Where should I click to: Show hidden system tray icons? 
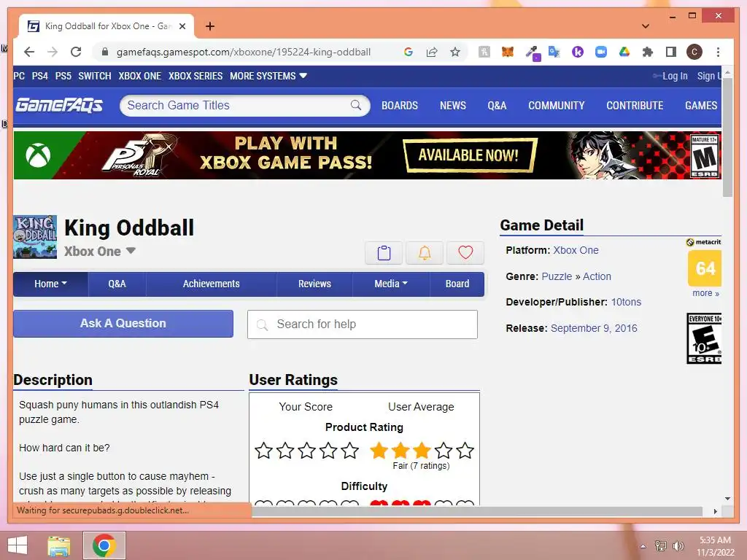pyautogui.click(x=643, y=546)
